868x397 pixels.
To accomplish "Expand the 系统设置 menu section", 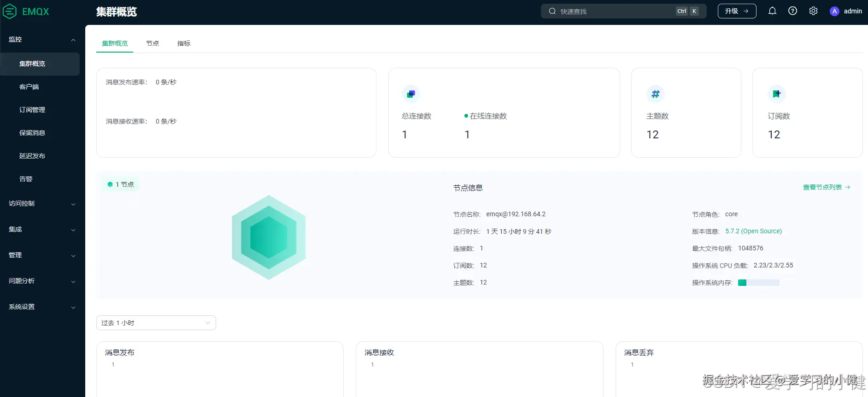I will click(42, 307).
